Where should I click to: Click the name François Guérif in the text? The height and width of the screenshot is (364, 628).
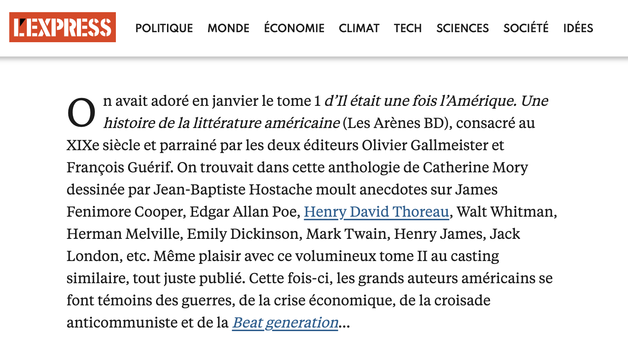pyautogui.click(x=119, y=167)
